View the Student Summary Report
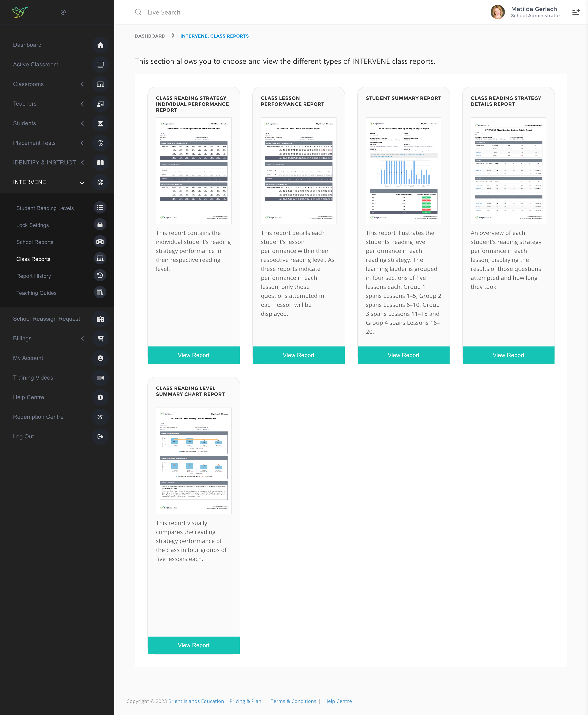This screenshot has height=715, width=588. coord(403,355)
